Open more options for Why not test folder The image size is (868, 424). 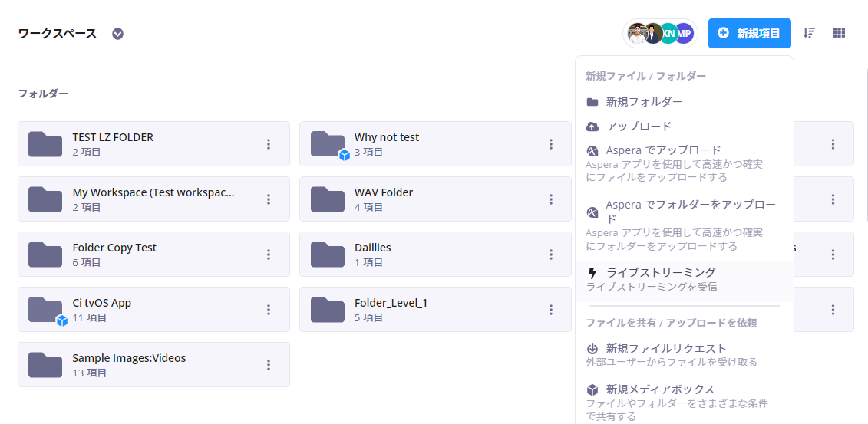(x=551, y=144)
